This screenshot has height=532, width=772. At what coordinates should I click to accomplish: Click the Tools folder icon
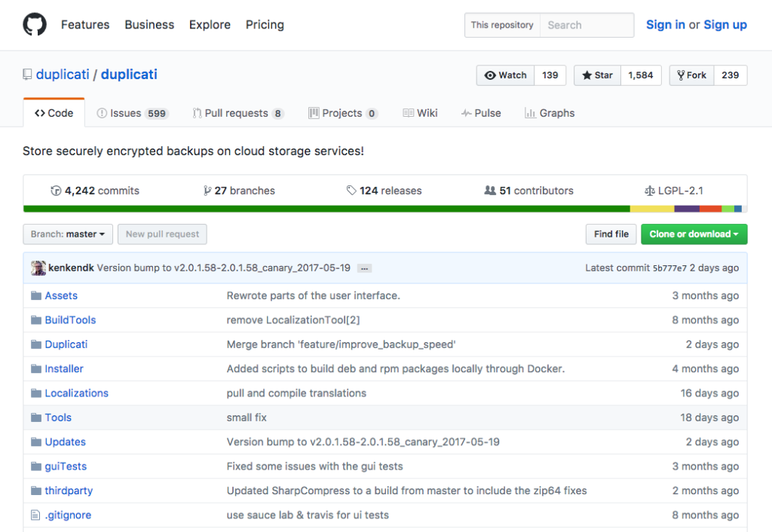[x=36, y=417]
